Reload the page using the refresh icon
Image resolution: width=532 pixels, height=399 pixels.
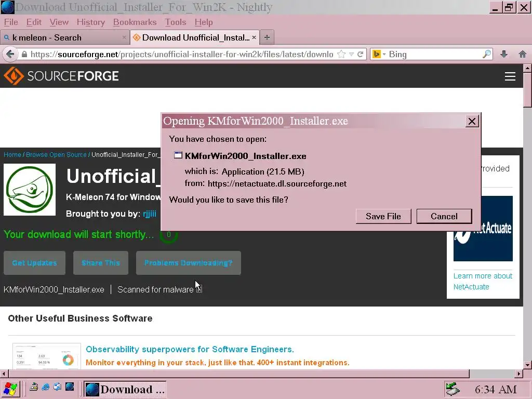361,54
